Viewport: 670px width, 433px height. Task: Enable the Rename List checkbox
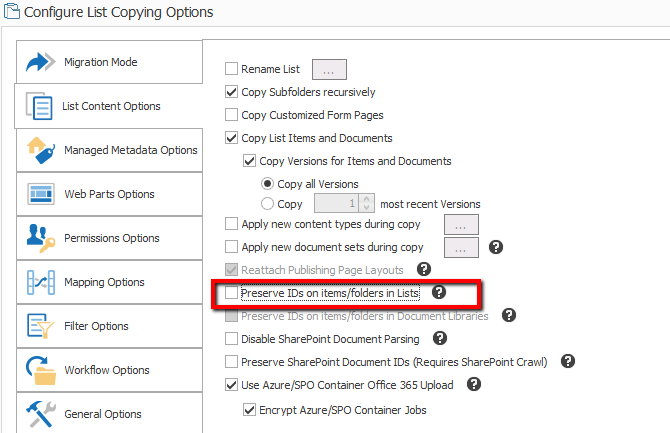[x=231, y=68]
